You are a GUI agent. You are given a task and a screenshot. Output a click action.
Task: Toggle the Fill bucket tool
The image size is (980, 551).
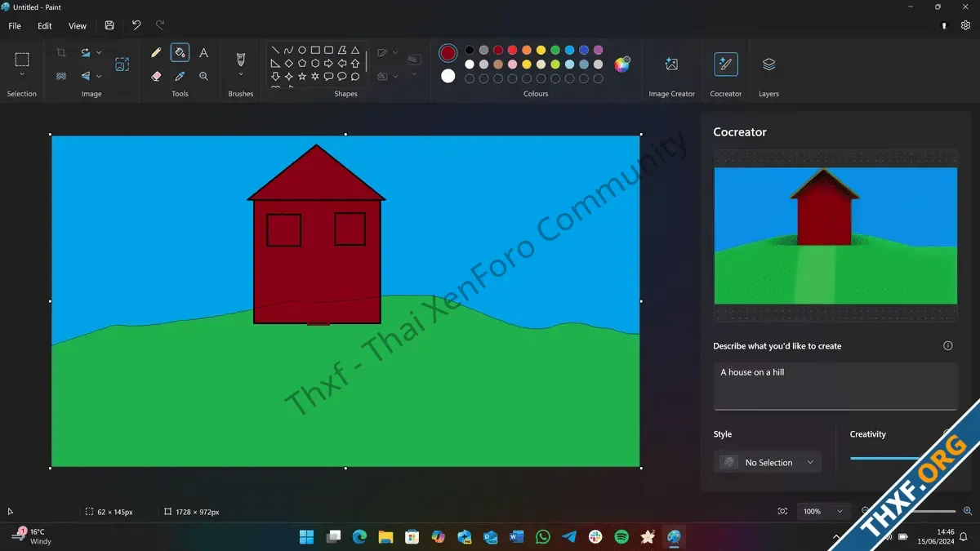pyautogui.click(x=180, y=53)
